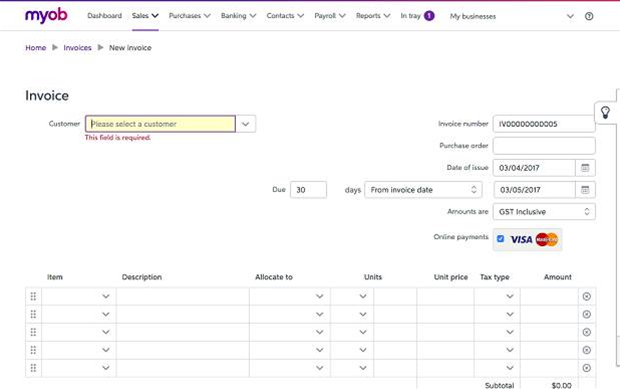Edit the Due days field

pyautogui.click(x=308, y=190)
